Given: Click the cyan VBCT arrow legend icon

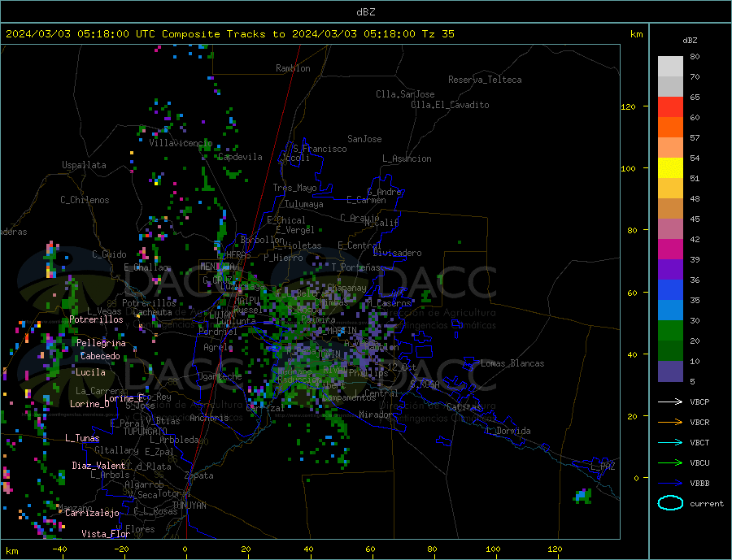Looking at the screenshot, I should pyautogui.click(x=670, y=442).
